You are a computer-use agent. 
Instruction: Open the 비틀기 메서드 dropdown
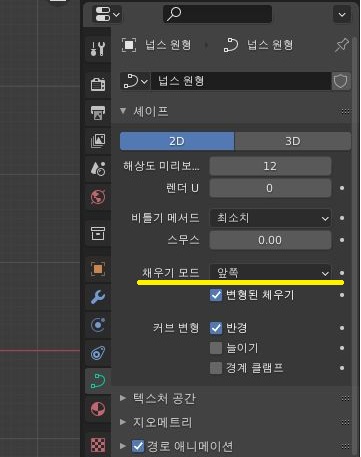[270, 218]
